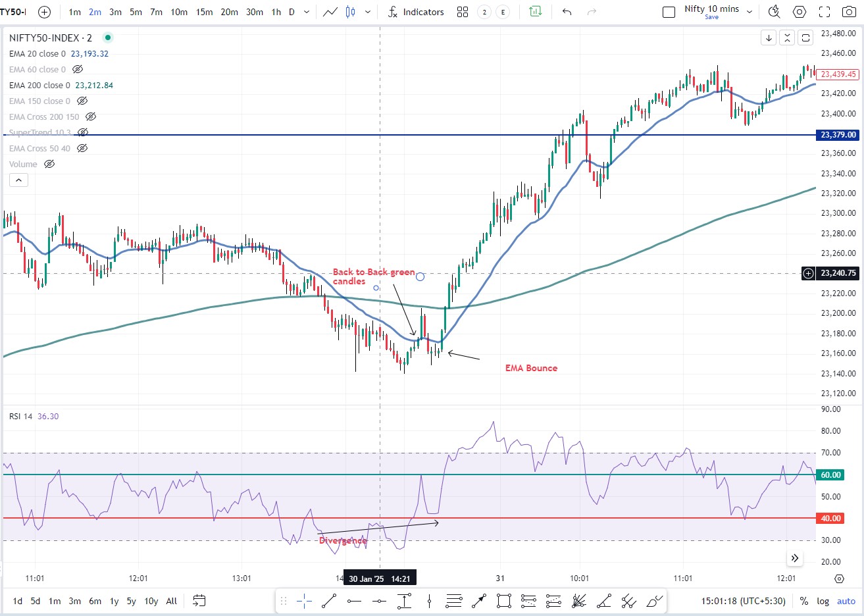Collapse the indicator legend list

(x=18, y=180)
